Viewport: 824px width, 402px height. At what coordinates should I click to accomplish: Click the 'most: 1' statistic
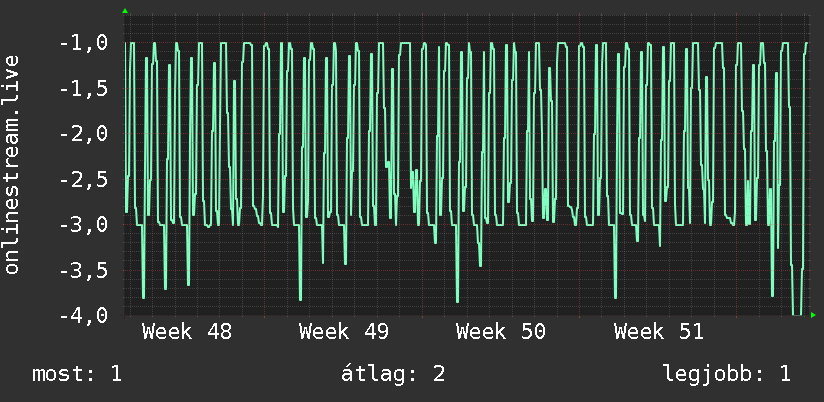(77, 374)
